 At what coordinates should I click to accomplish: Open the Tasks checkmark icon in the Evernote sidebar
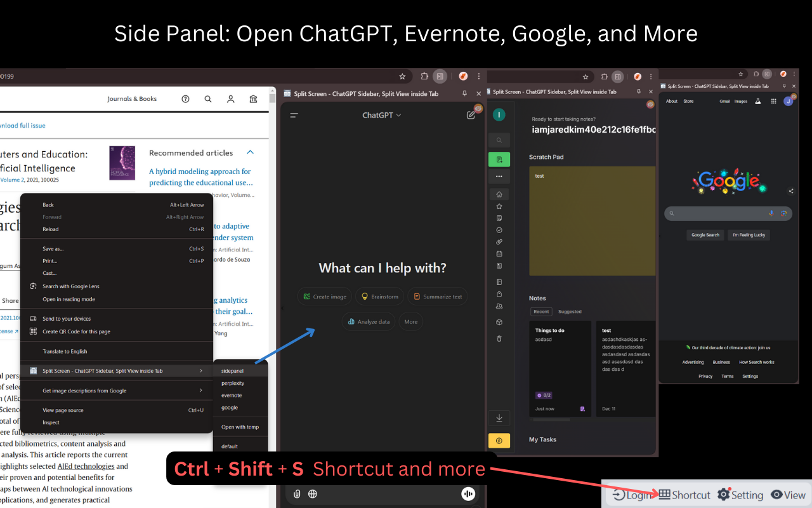[499, 230]
